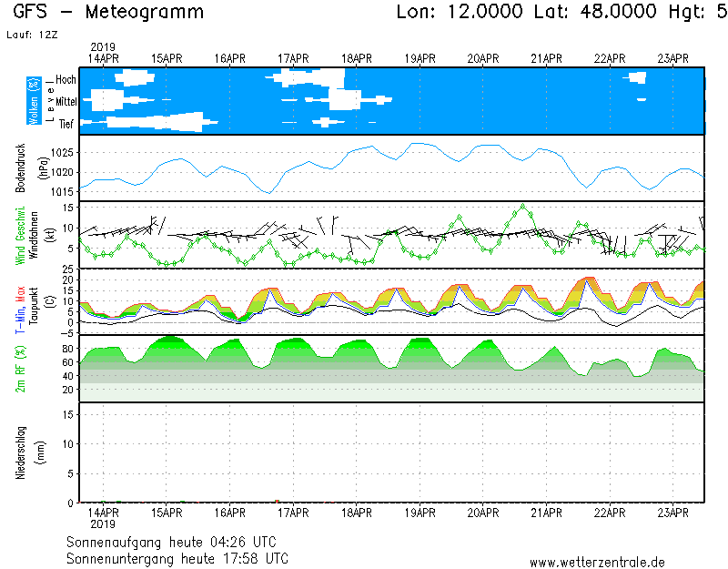Select the top axis date '19APR'
This screenshot has height=569, width=728.
[420, 59]
